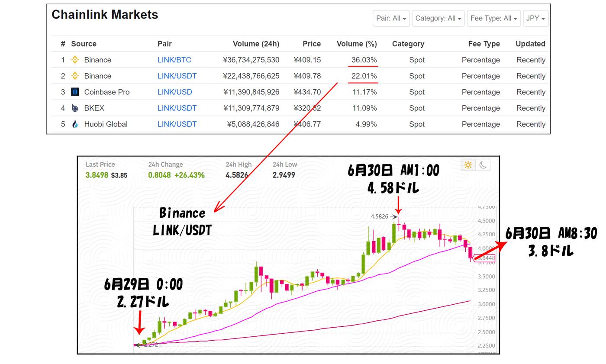Click 24h Change value +26.43%
Image resolution: width=606 pixels, height=364 pixels.
tap(189, 175)
